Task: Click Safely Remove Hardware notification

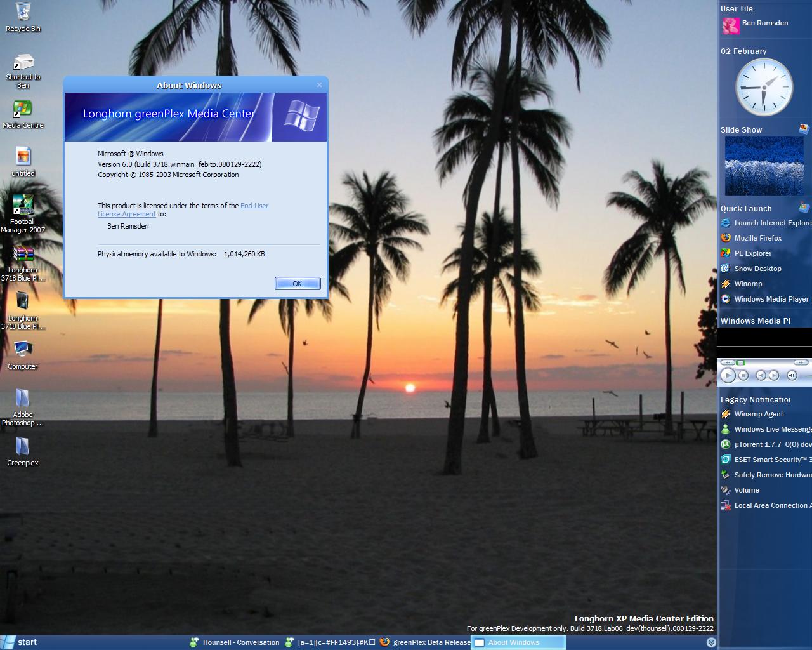Action: [x=766, y=475]
